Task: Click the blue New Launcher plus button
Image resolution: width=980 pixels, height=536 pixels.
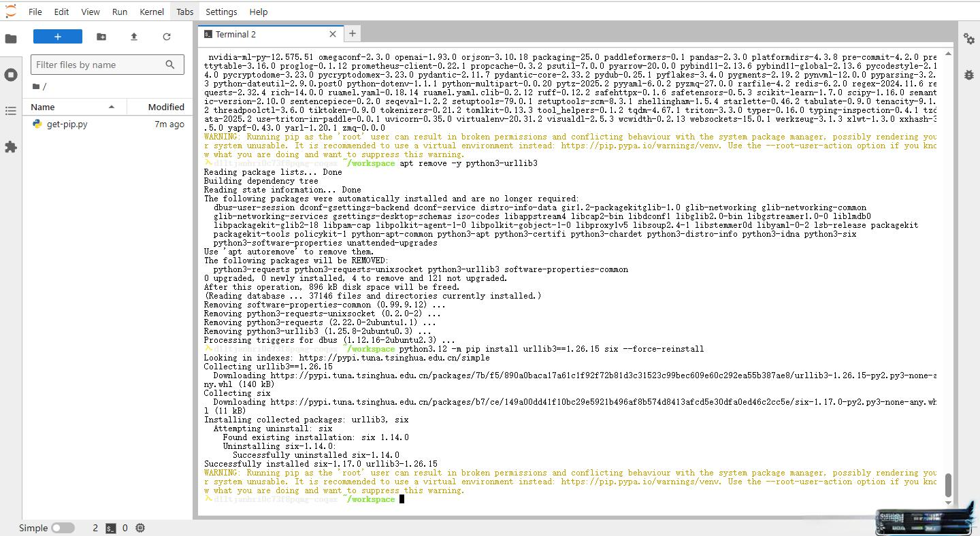Action: 57,37
